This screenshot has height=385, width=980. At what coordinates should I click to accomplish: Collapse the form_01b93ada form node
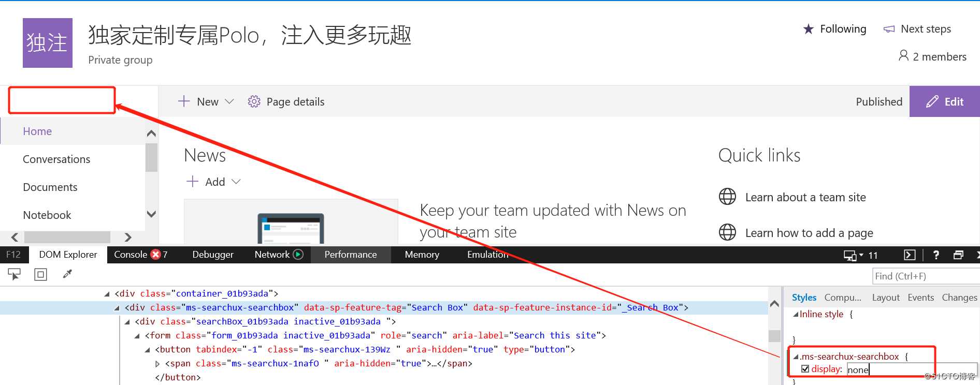(137, 336)
